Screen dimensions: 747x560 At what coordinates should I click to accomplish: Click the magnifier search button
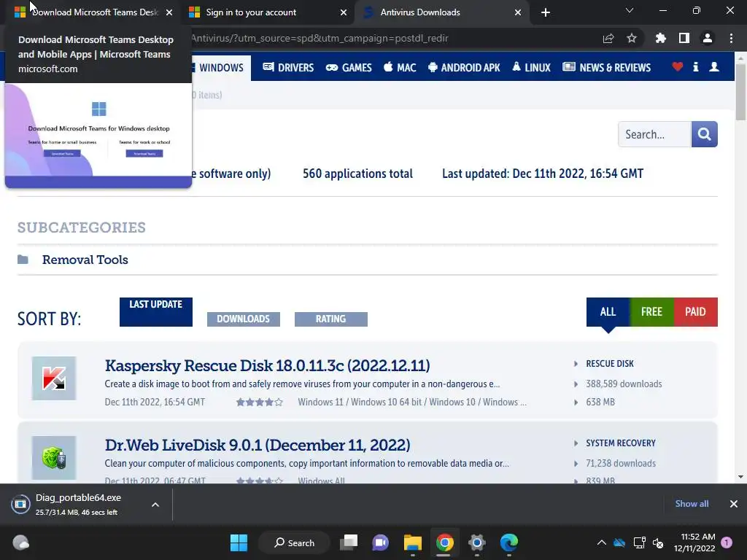tap(704, 134)
